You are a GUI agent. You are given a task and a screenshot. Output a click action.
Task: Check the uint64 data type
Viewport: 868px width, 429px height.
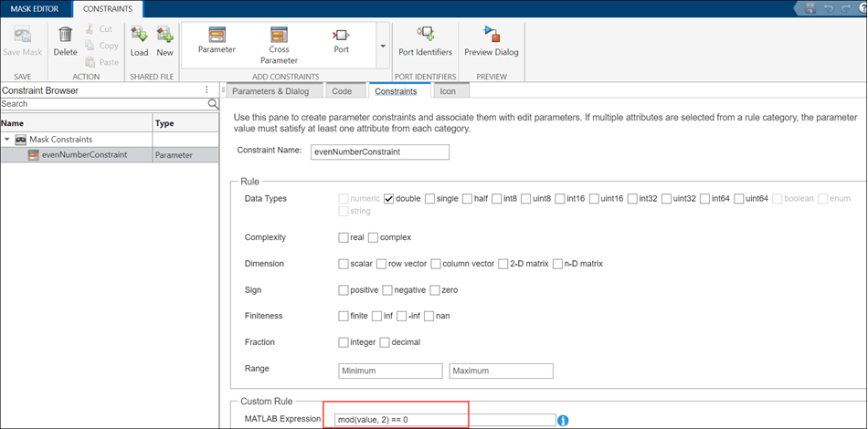coord(739,198)
